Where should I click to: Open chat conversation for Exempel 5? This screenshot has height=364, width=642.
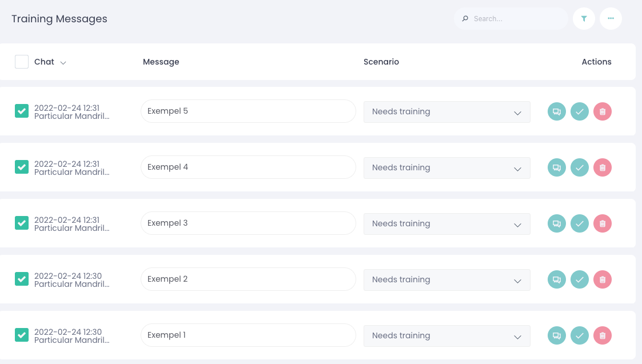557,111
